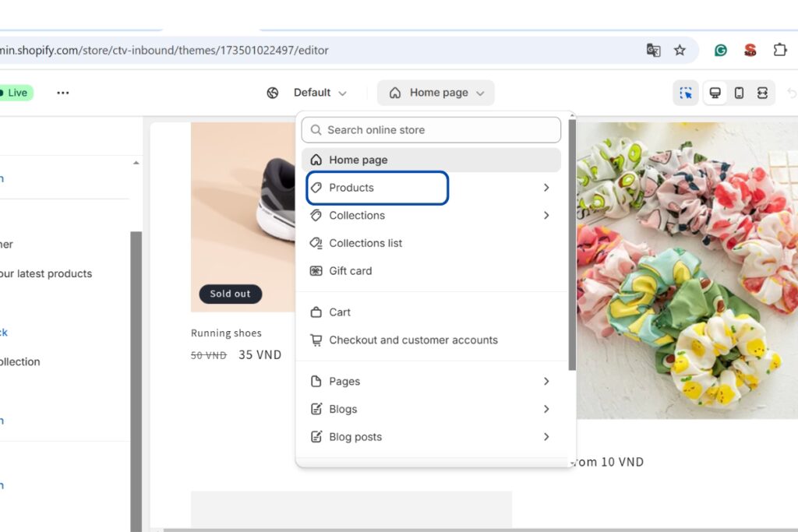Expand the Collections submenu chevron
Viewport: 798px width, 532px height.
pyautogui.click(x=546, y=215)
